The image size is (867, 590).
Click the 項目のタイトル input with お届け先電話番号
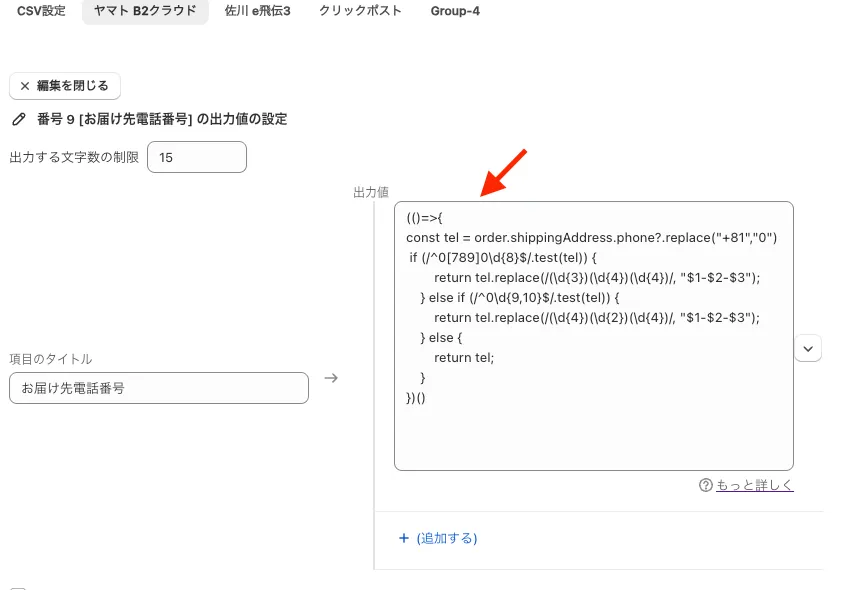[x=158, y=388]
